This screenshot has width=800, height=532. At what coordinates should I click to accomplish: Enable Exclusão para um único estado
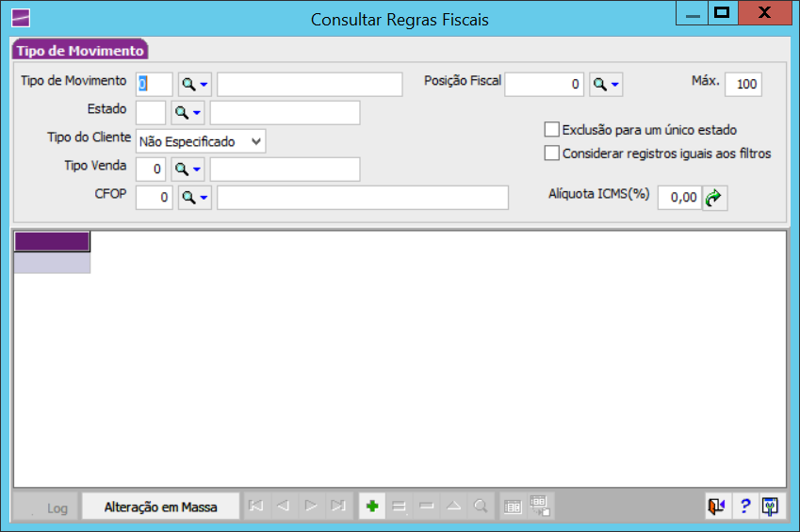coord(552,130)
